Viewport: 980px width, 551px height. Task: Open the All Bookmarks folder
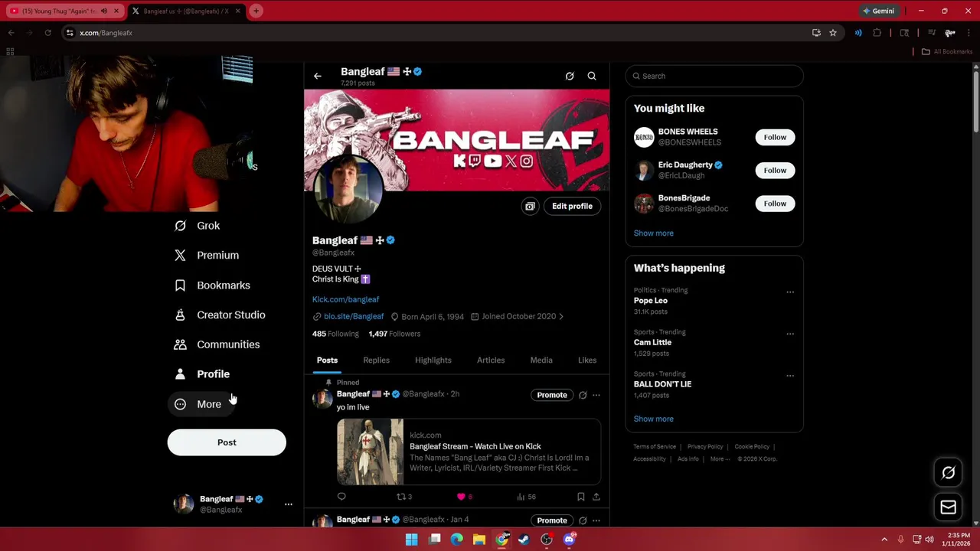click(x=947, y=52)
